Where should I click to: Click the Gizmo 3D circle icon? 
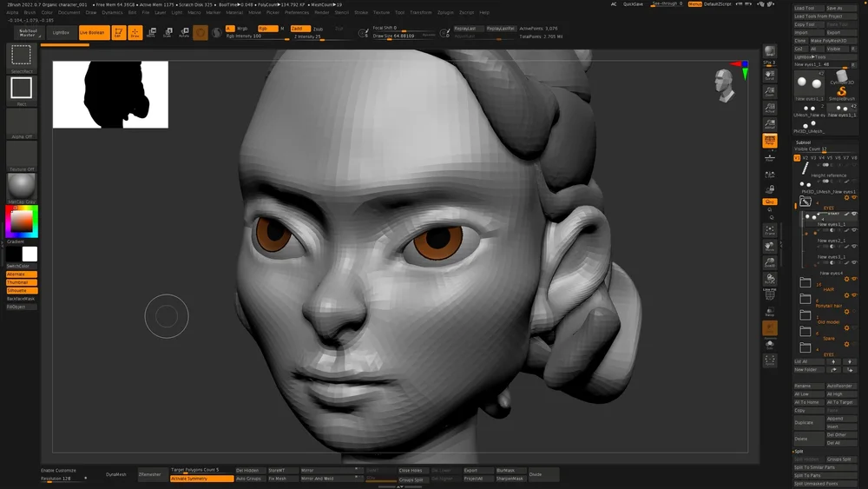[201, 33]
